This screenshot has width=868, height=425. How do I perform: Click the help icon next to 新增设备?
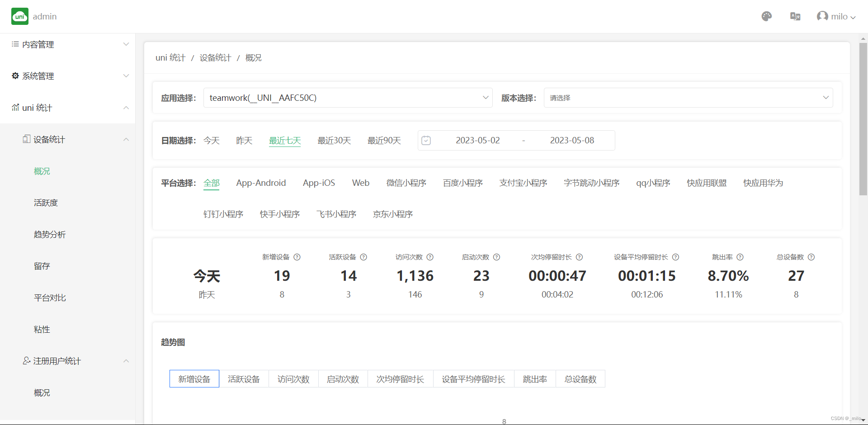[x=297, y=257]
